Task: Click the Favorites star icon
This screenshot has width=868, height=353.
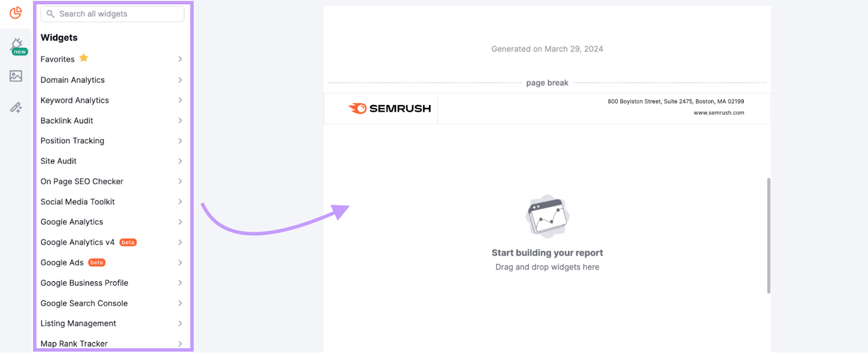Action: (84, 58)
